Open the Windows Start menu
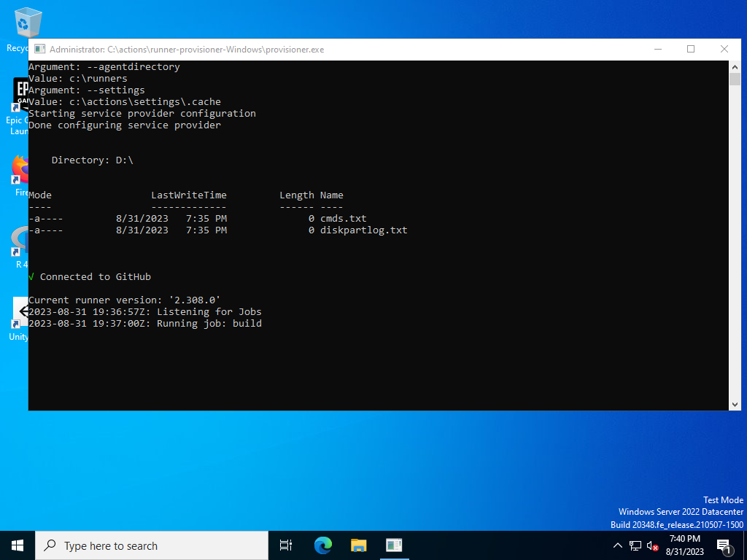This screenshot has height=560, width=747. click(x=18, y=545)
